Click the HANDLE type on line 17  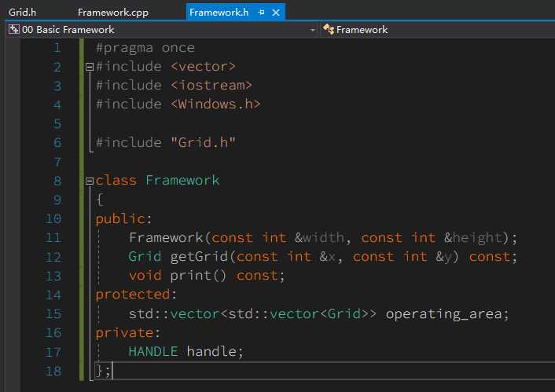tap(153, 351)
